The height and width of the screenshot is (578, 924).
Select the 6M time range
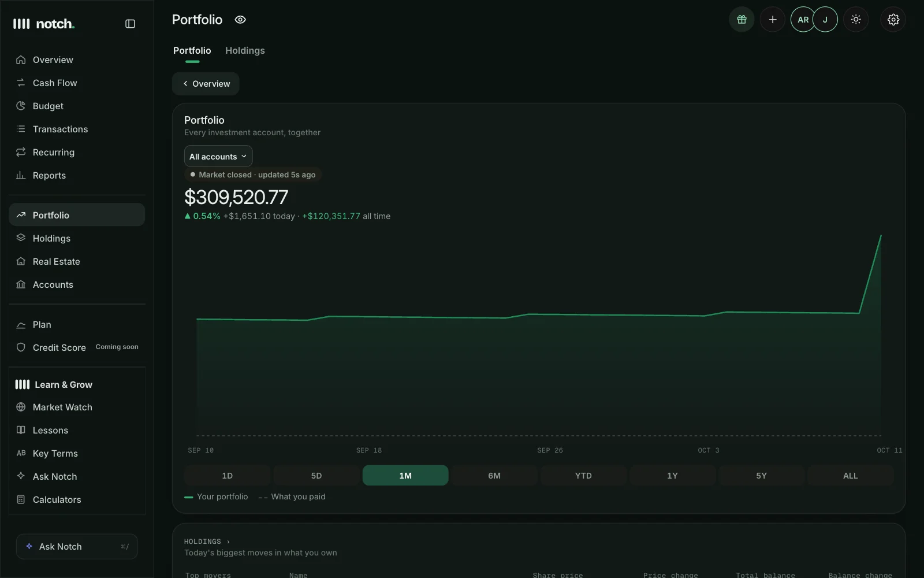pyautogui.click(x=494, y=476)
